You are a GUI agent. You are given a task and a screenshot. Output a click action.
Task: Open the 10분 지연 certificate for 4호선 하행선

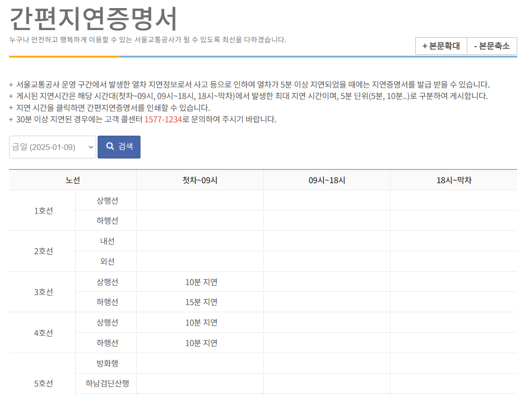pyautogui.click(x=200, y=343)
